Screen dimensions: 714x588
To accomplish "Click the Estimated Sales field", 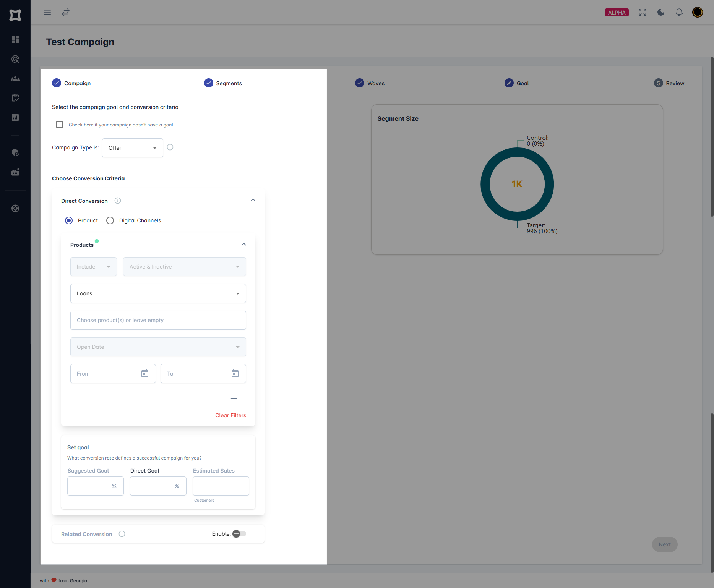I will point(221,486).
